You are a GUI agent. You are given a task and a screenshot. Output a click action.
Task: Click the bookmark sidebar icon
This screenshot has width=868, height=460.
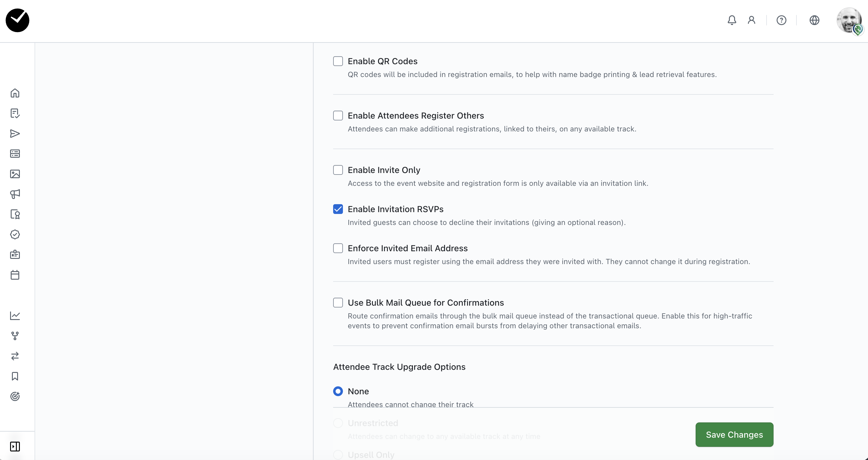(15, 376)
